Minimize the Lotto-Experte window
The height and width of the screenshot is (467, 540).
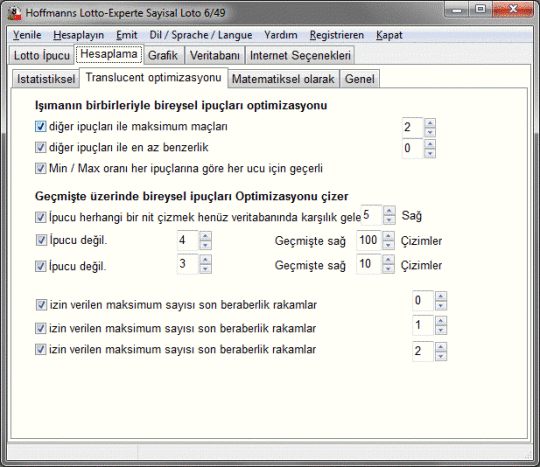tap(457, 10)
